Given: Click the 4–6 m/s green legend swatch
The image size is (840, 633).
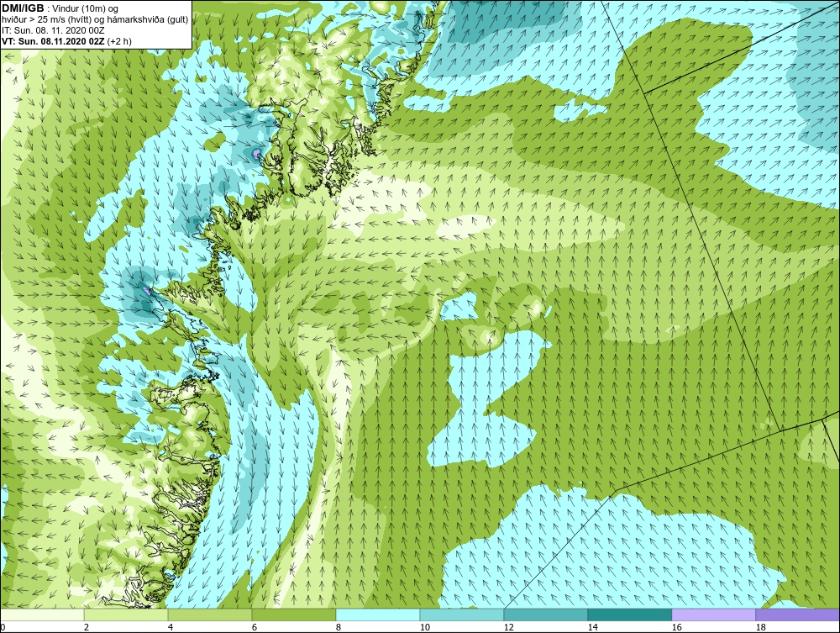Looking at the screenshot, I should pyautogui.click(x=210, y=615).
